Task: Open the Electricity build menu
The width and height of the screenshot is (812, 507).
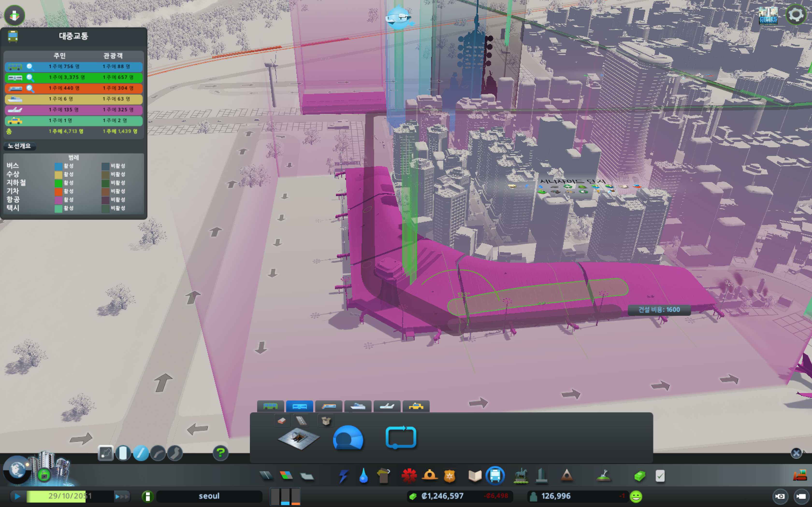Action: (343, 476)
